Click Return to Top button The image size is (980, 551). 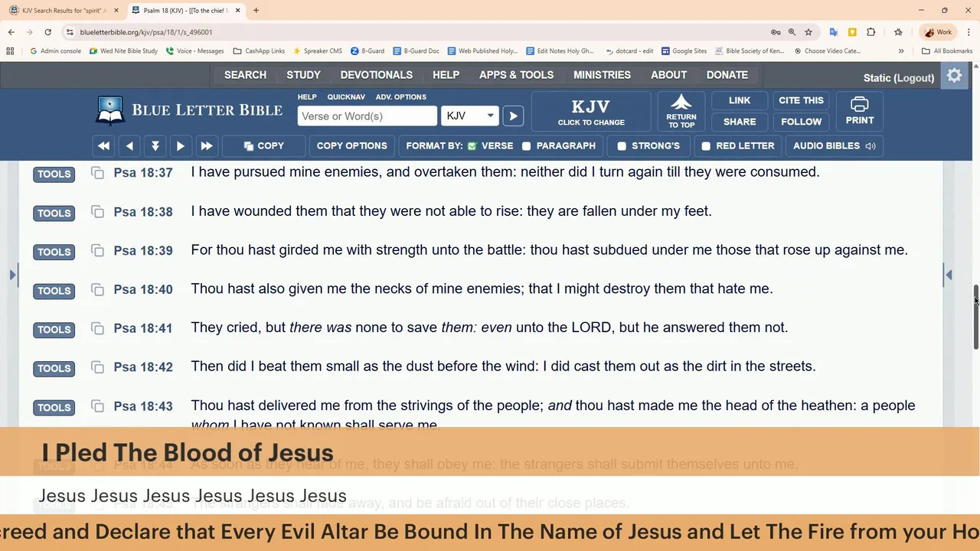[681, 112]
